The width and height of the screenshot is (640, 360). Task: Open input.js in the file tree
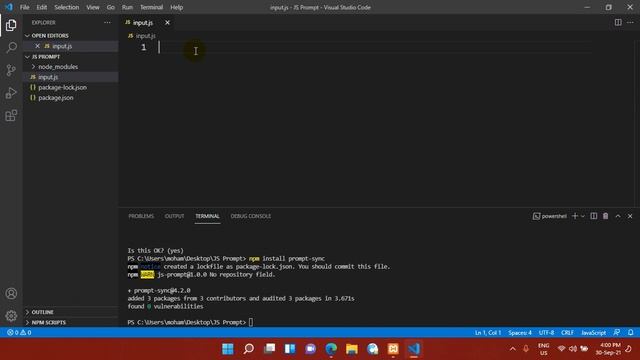48,77
